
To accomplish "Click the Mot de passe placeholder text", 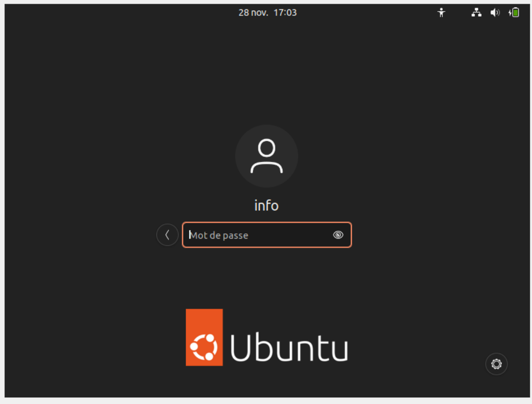I will point(219,235).
